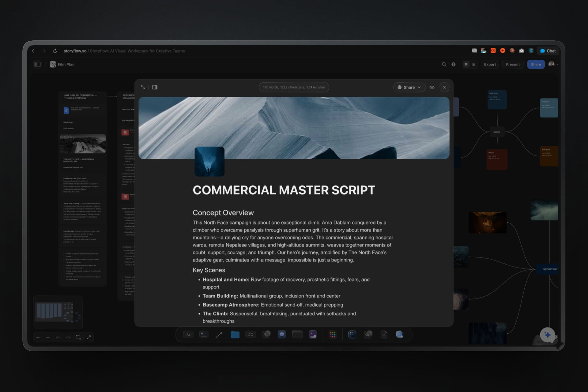This screenshot has height=392, width=588.
Task: Click the Export button
Action: coord(490,64)
